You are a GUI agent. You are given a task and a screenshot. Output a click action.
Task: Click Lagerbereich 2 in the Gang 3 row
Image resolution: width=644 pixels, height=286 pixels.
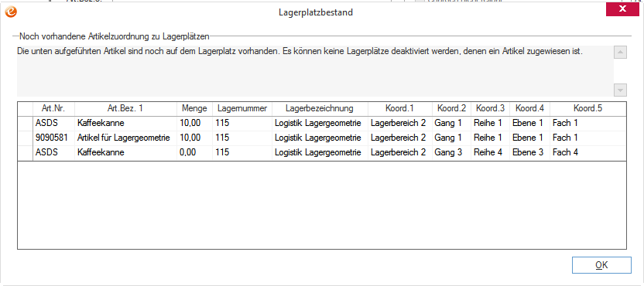point(400,153)
